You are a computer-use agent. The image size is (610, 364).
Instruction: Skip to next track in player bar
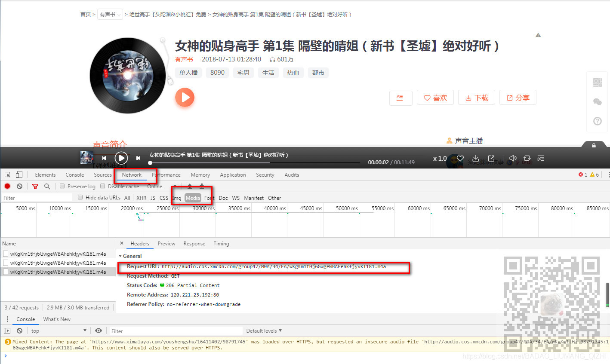138,158
